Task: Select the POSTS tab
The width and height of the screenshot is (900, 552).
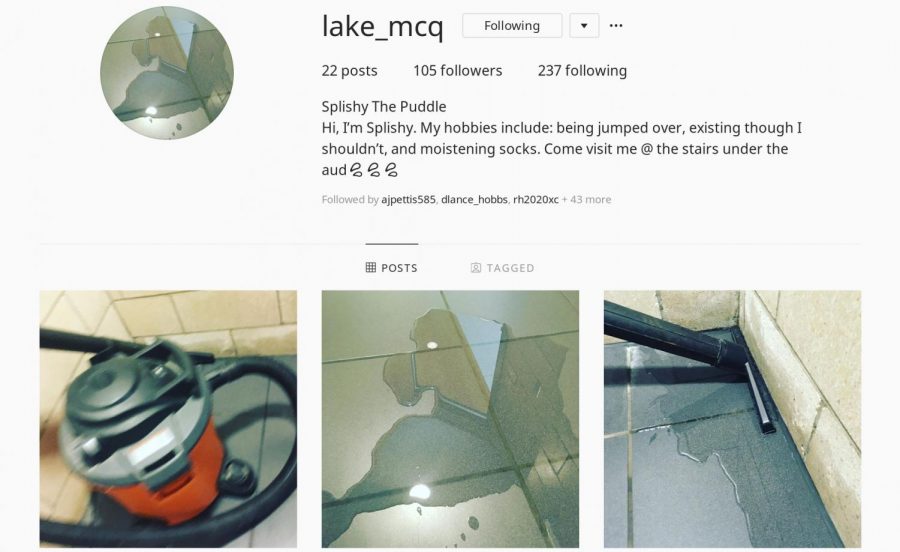Action: [392, 268]
